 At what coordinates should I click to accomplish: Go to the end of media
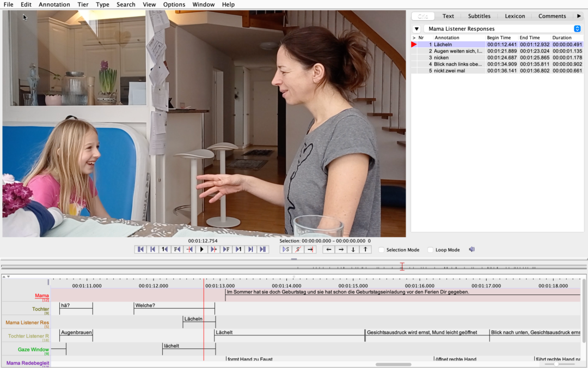[x=263, y=249]
